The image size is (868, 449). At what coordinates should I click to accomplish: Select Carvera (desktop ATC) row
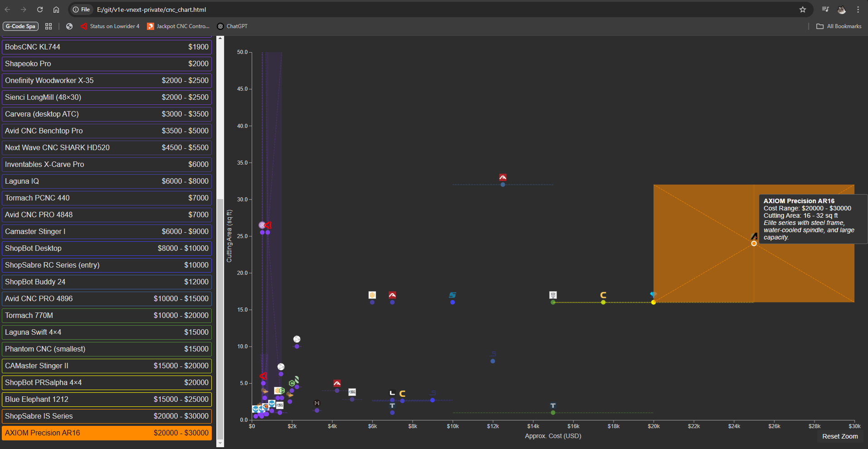click(x=107, y=114)
